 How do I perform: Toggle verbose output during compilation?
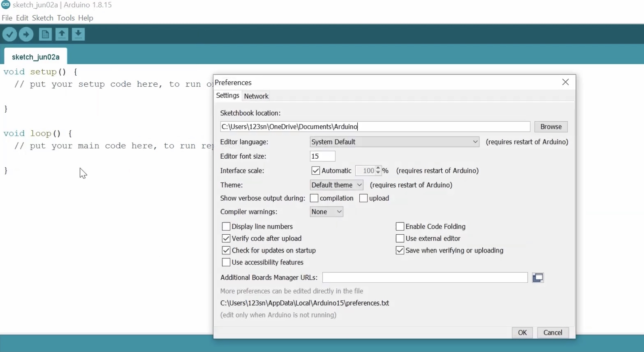(x=314, y=198)
